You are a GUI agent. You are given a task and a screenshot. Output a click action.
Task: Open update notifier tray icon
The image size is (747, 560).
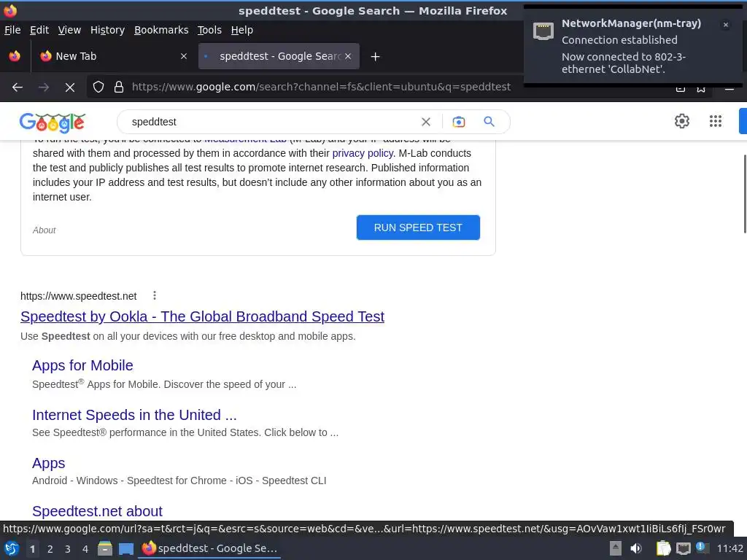(702, 548)
